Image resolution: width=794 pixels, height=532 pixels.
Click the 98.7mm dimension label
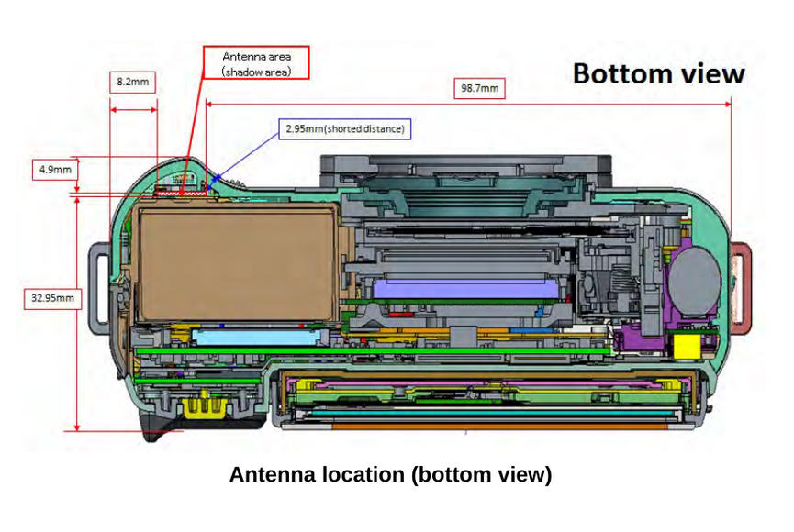[478, 88]
